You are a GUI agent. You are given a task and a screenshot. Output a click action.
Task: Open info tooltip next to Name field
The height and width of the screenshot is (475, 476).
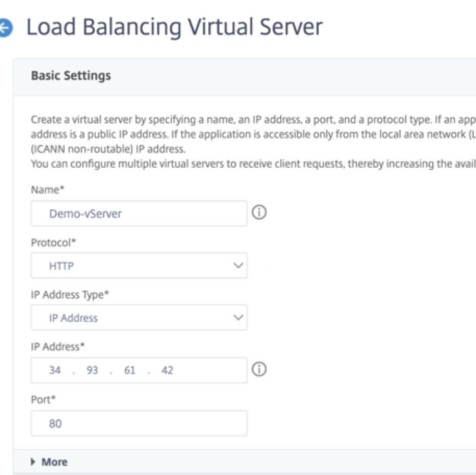(x=259, y=213)
